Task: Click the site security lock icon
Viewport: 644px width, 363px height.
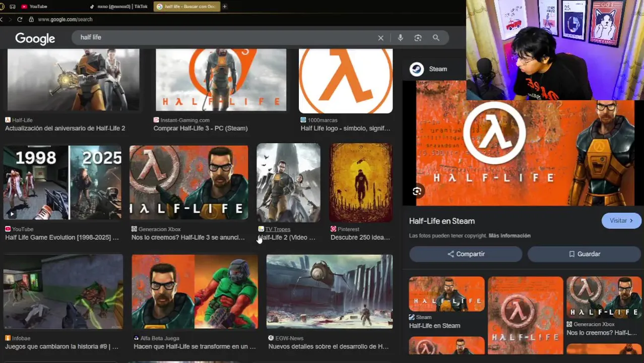Action: [x=31, y=19]
